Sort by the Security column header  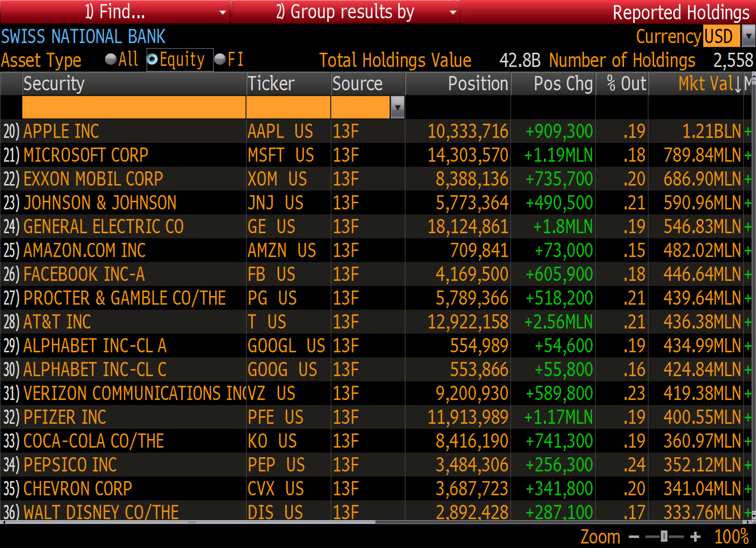click(134, 84)
